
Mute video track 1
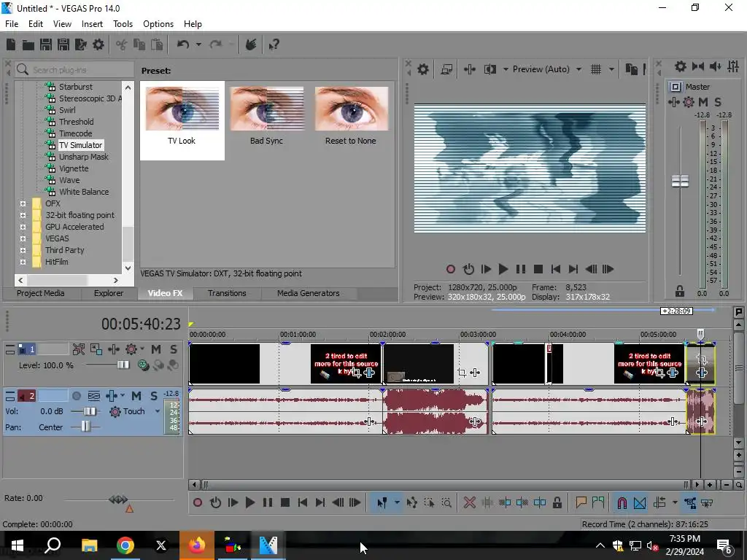pyautogui.click(x=156, y=349)
